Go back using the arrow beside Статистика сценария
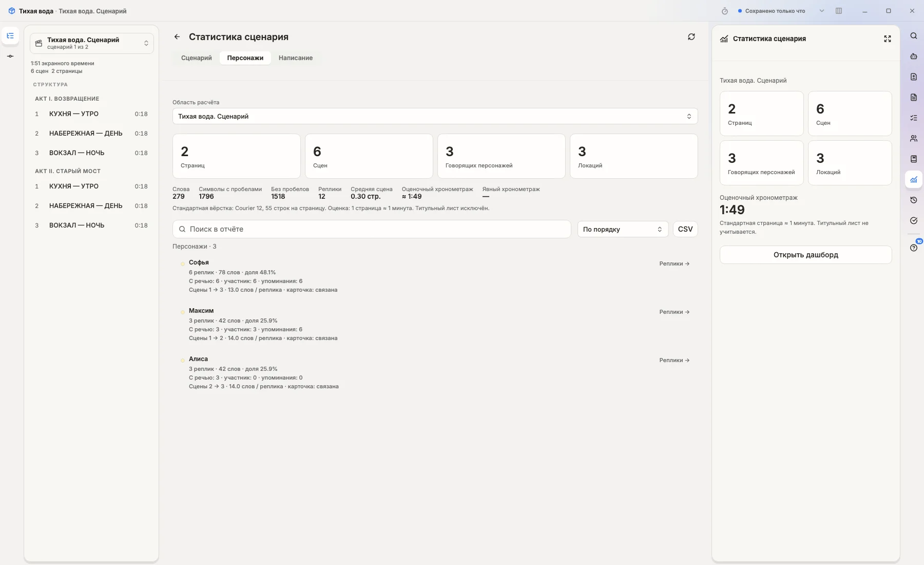Screen dimensions: 924x565 pos(177,37)
